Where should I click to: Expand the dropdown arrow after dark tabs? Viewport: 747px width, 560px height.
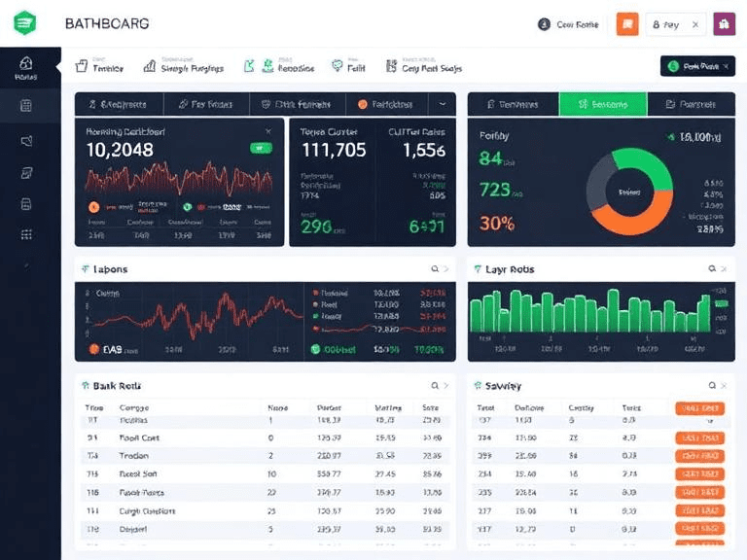tap(443, 104)
